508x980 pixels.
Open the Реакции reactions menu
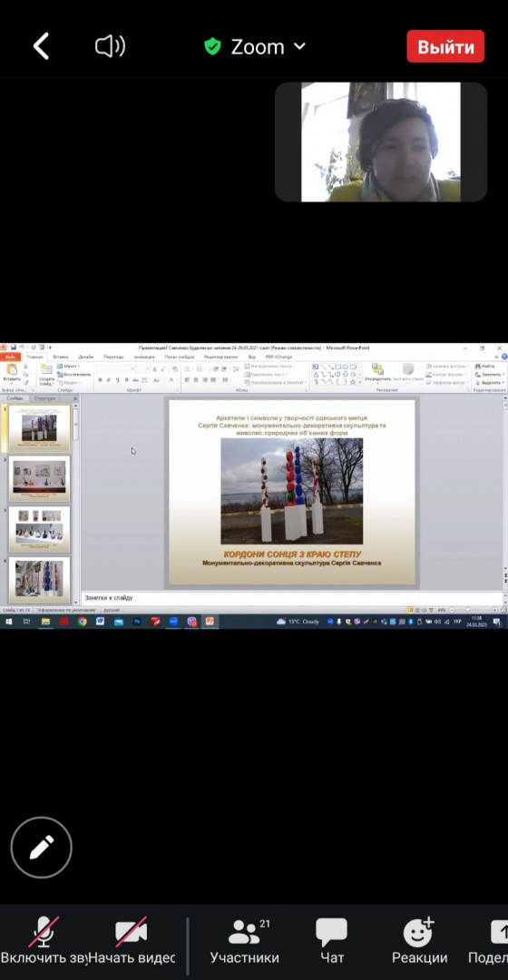419,940
